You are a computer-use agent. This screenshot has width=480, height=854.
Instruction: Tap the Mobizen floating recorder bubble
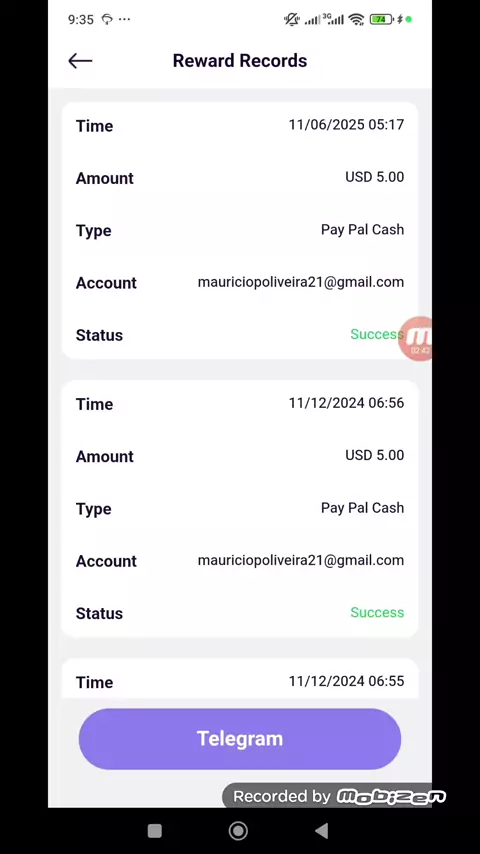[415, 338]
